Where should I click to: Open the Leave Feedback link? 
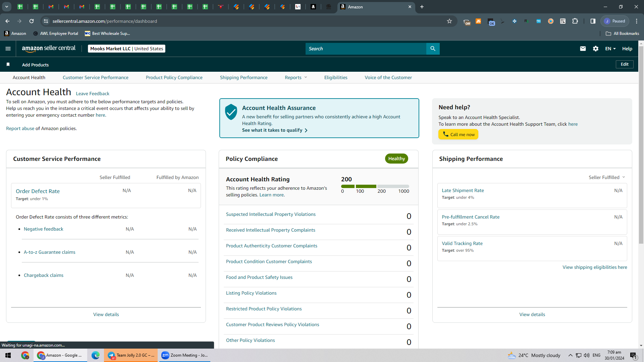coord(93,94)
